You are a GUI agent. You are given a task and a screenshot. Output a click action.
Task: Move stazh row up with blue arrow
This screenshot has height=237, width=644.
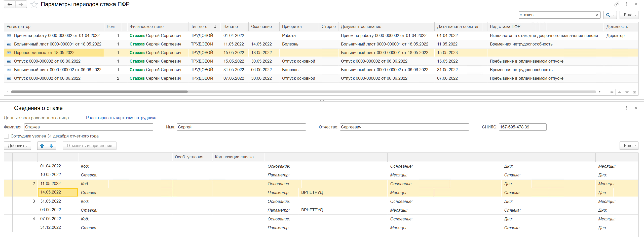coord(42,146)
